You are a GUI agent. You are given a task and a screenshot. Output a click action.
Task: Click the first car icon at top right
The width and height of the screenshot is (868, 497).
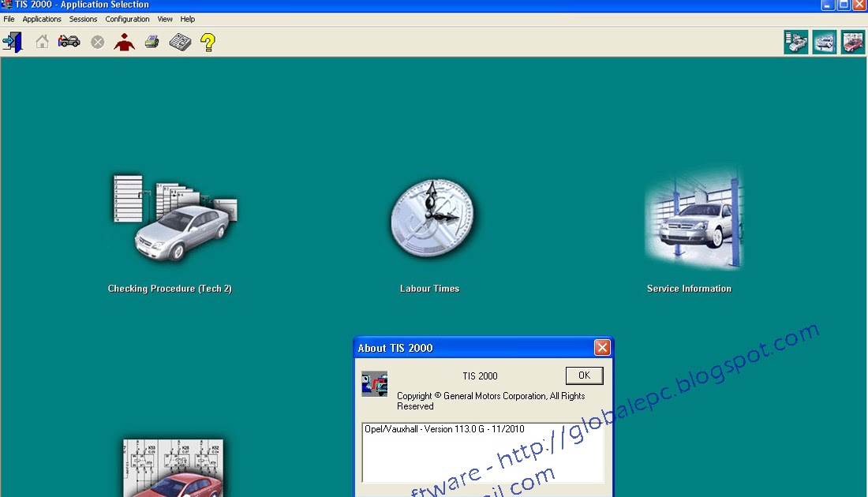coord(796,42)
